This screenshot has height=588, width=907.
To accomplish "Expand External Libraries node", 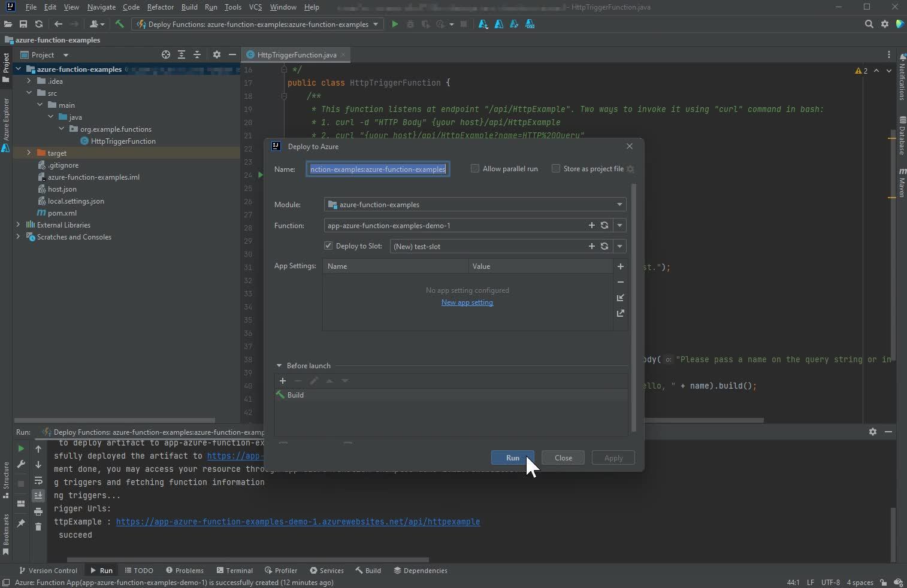I will coord(18,225).
